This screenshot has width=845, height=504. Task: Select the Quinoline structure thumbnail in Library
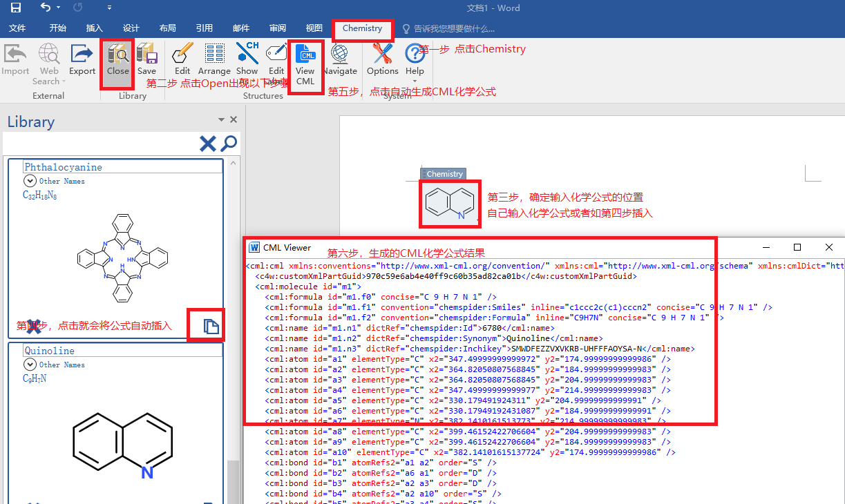124,445
